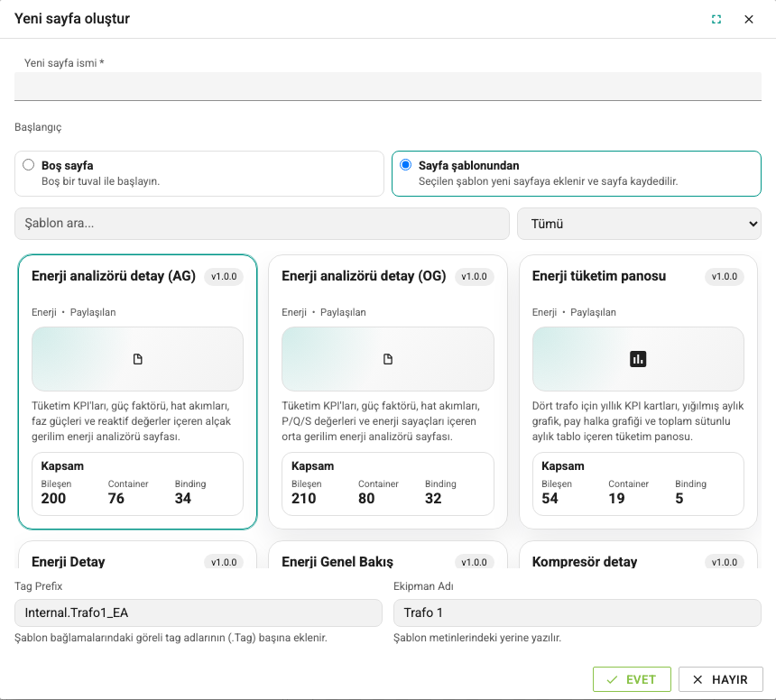Click the Bileşen value 200

tap(53, 498)
